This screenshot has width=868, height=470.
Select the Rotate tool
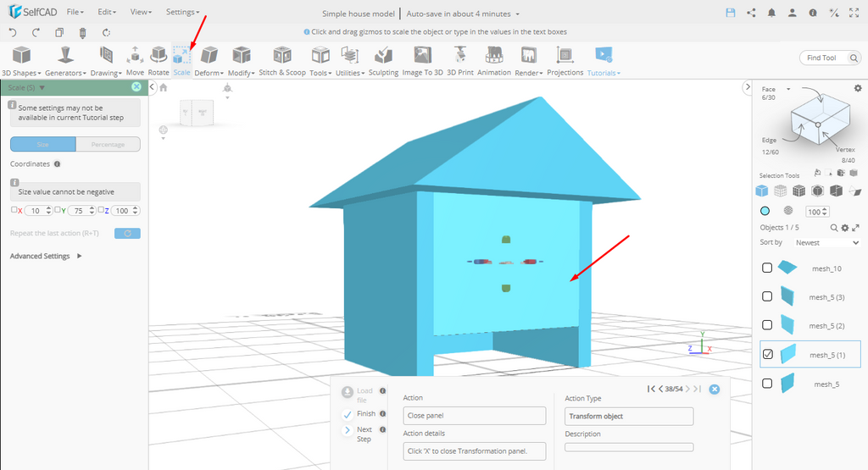159,60
